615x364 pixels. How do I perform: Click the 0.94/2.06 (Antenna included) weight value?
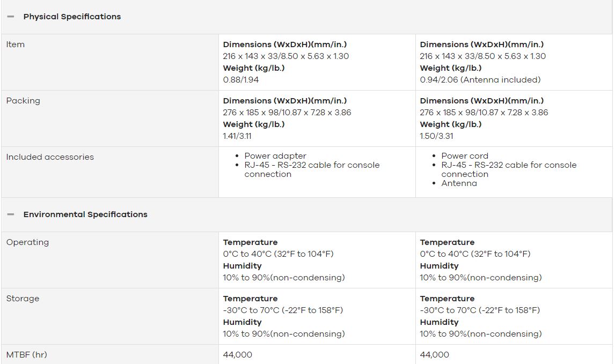(480, 80)
